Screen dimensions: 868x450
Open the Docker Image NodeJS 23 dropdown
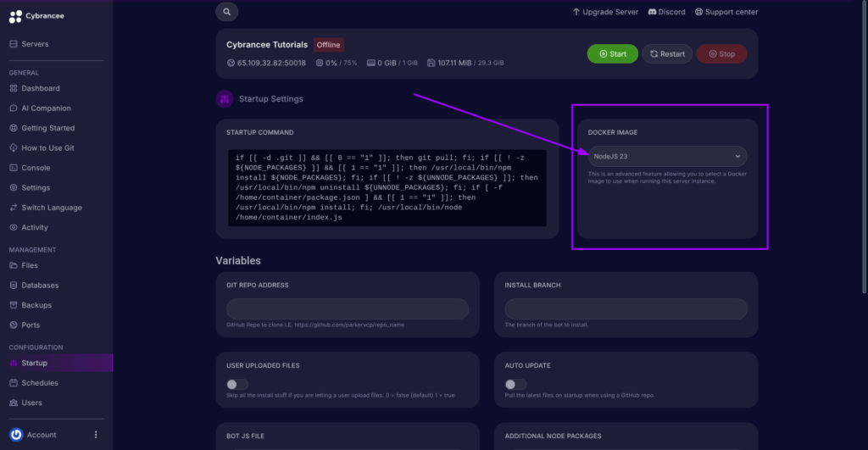667,156
